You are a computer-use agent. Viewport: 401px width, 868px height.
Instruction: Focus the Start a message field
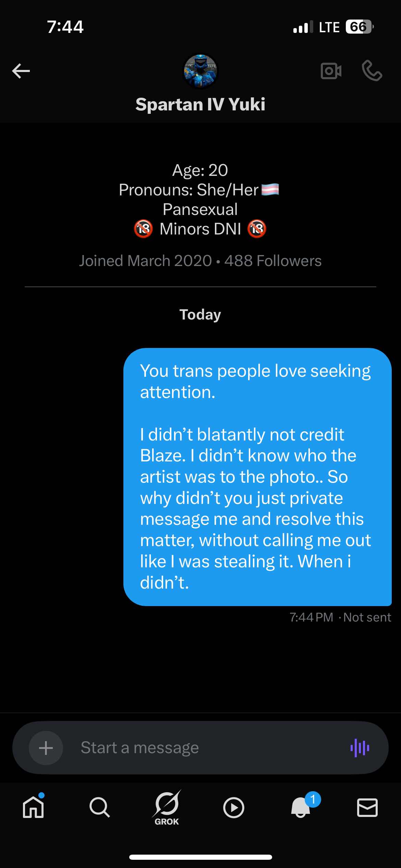point(206,748)
